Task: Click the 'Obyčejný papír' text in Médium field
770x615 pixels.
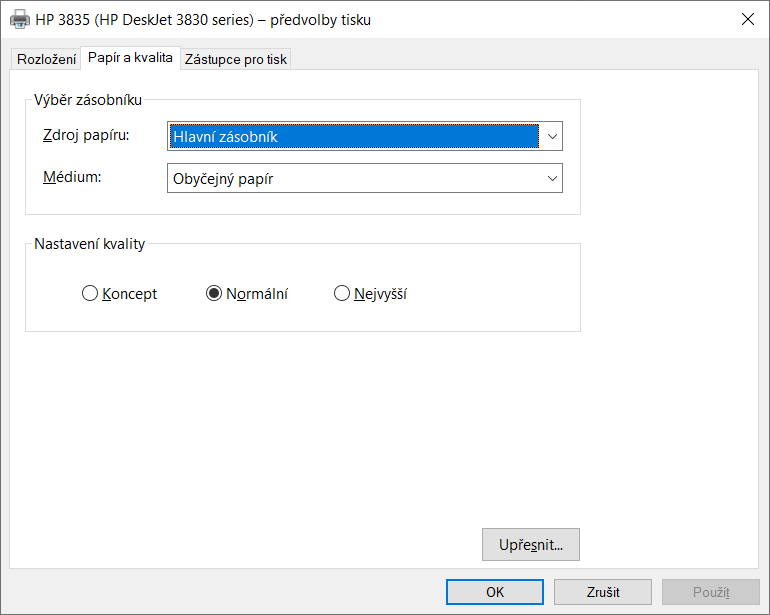Action: coord(224,179)
